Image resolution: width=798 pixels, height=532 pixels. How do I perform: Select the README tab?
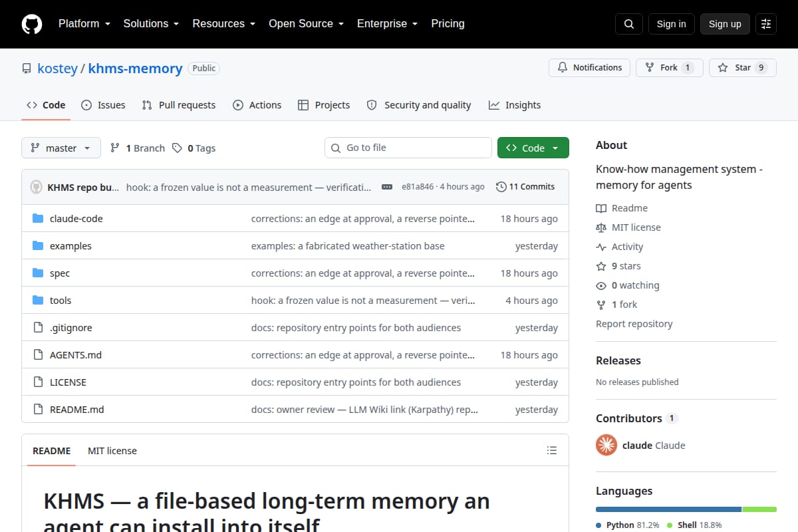click(52, 451)
